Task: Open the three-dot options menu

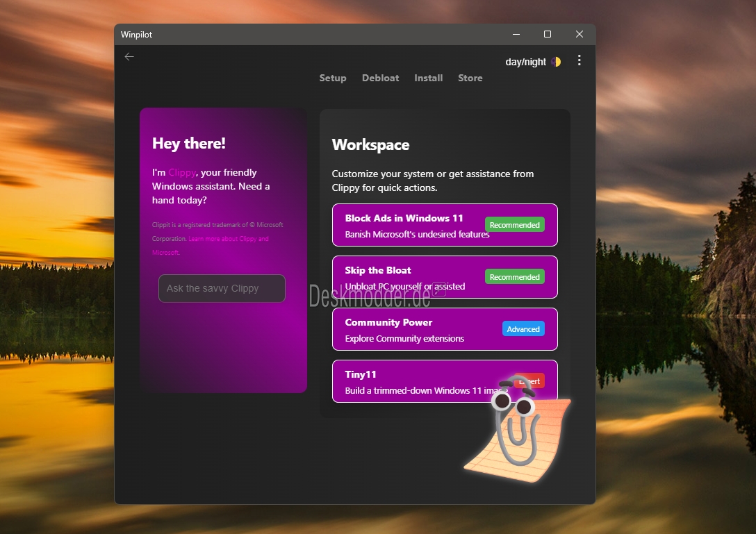Action: [579, 60]
